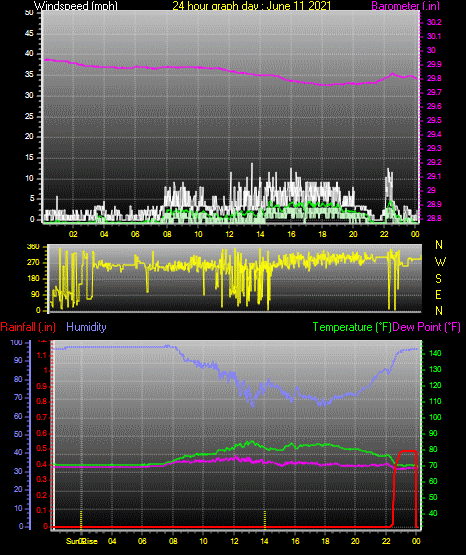Click the "Rainfall (.in)" legend label
The height and width of the screenshot is (555, 466).
pyautogui.click(x=28, y=327)
